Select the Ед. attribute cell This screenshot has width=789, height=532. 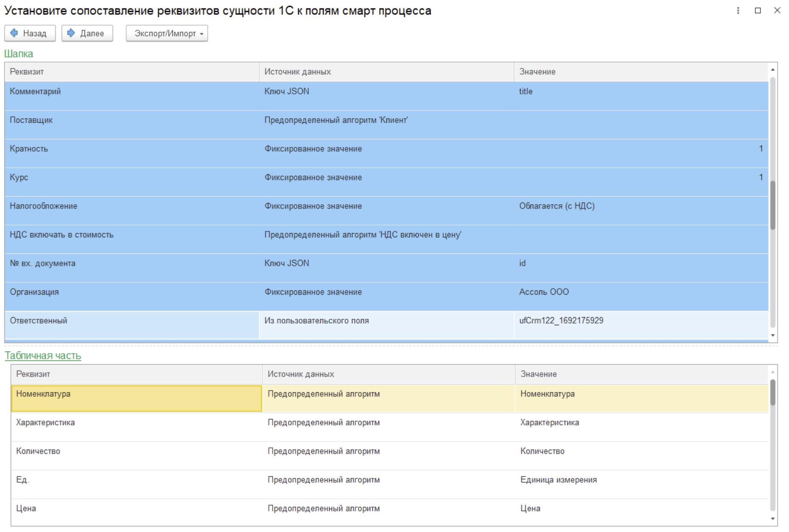coord(137,484)
